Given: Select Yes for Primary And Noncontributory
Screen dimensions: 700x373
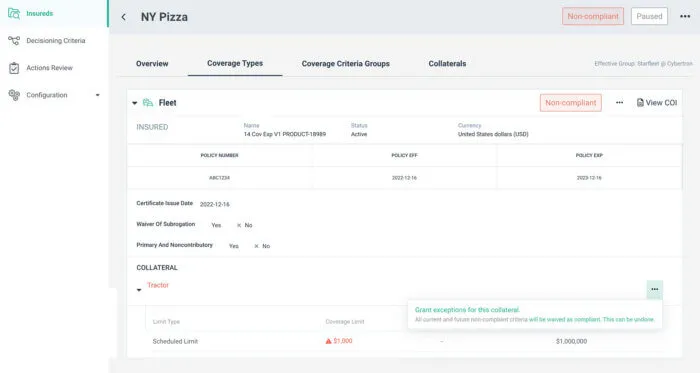Looking at the screenshot, I should tap(233, 246).
